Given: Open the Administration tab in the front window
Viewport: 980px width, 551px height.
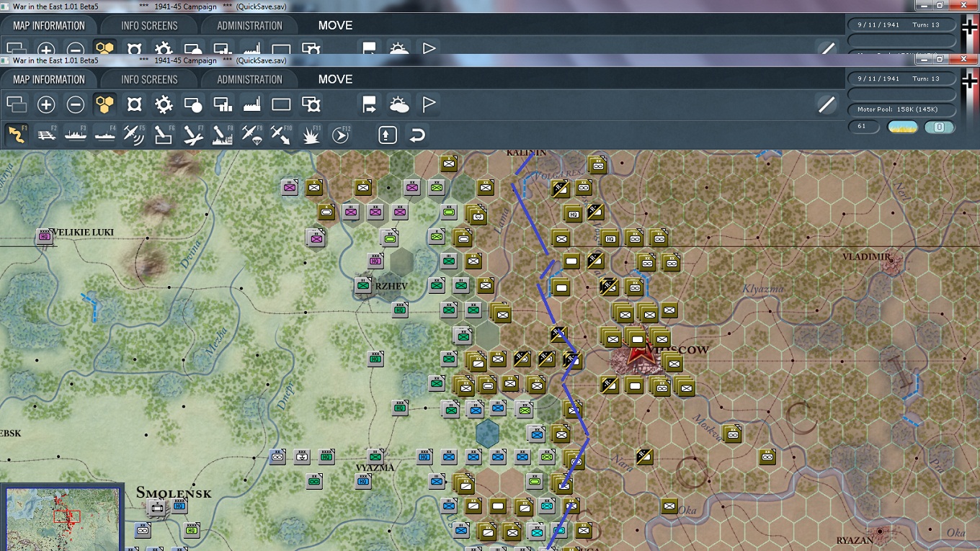Looking at the screenshot, I should 250,79.
